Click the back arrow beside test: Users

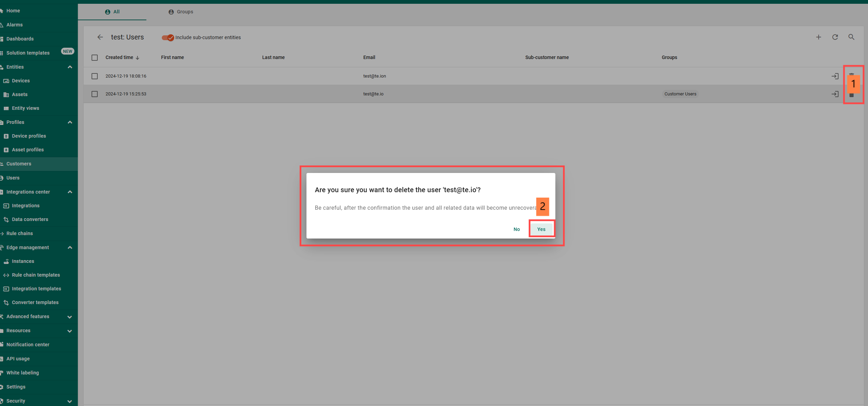click(x=100, y=37)
